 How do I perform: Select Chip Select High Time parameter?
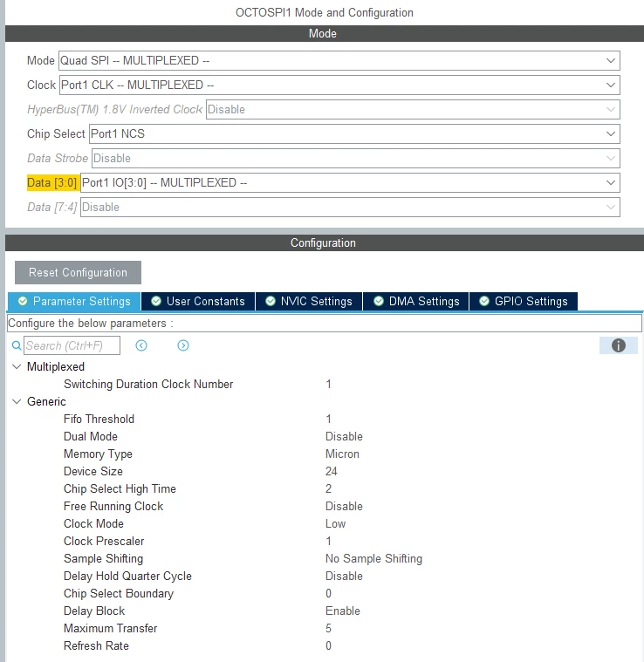point(120,489)
